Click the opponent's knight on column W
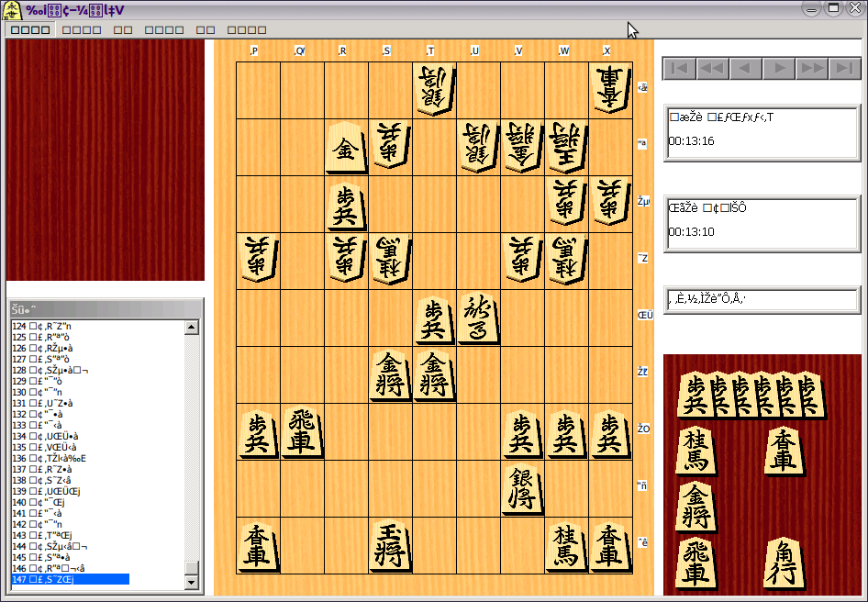This screenshot has width=868, height=602. [x=566, y=261]
